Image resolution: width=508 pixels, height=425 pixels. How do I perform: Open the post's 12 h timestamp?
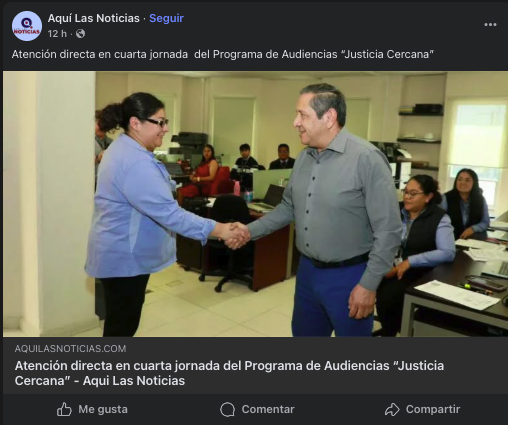click(57, 34)
